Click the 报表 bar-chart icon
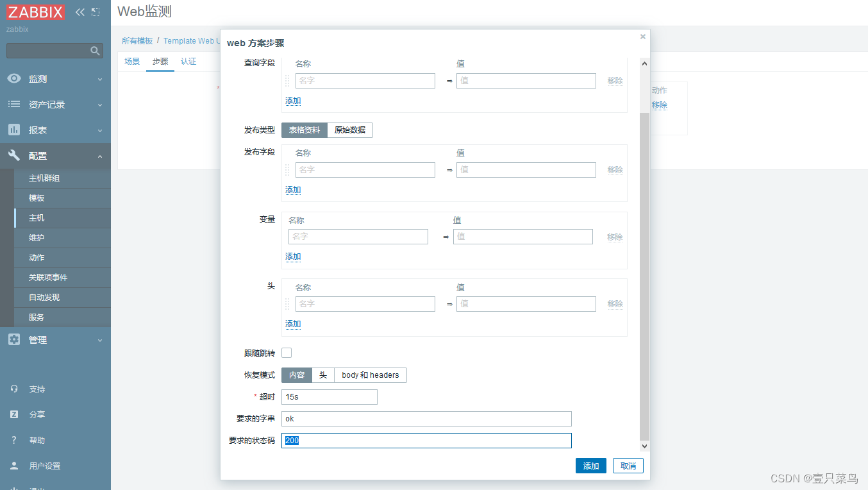 (x=14, y=130)
